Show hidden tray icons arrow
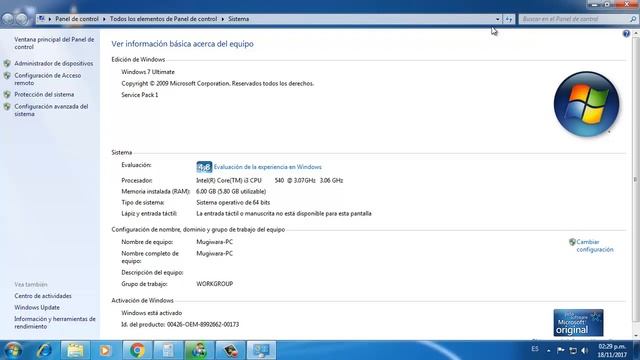 pyautogui.click(x=549, y=351)
